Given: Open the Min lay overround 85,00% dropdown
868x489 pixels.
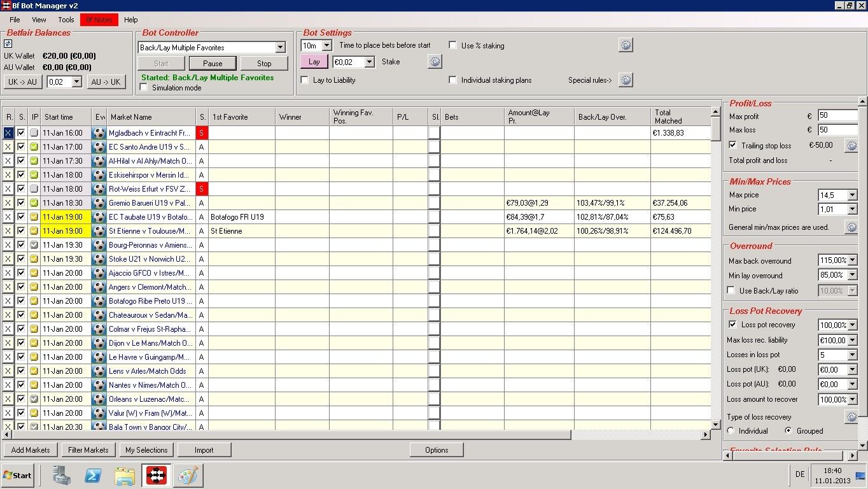Looking at the screenshot, I should [x=853, y=276].
